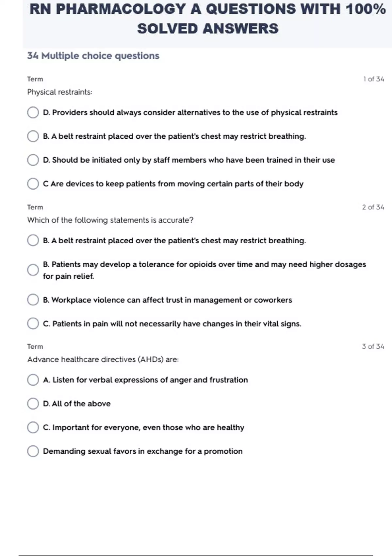Choose 'Should be initiated only by staff' option
Viewport: 392px width, 556px height.
pos(33,160)
